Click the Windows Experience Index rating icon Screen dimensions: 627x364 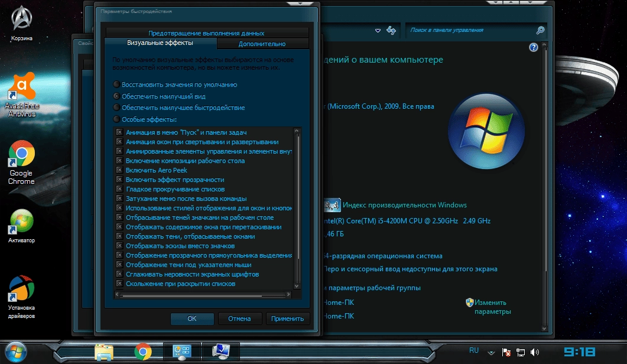click(x=332, y=205)
